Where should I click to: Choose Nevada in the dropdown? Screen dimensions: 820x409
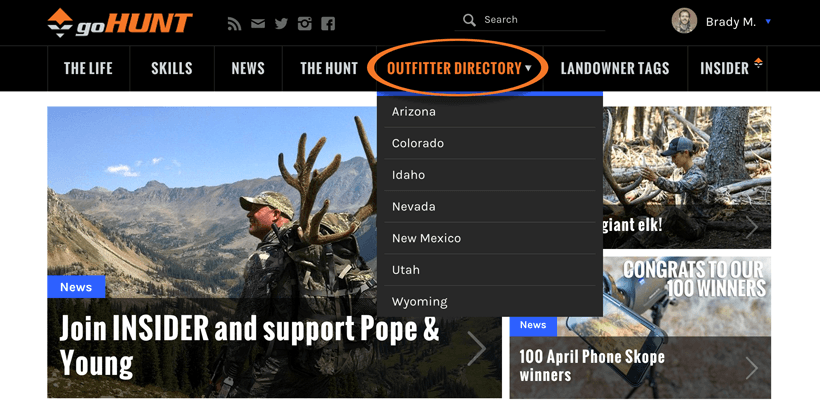coord(490,207)
